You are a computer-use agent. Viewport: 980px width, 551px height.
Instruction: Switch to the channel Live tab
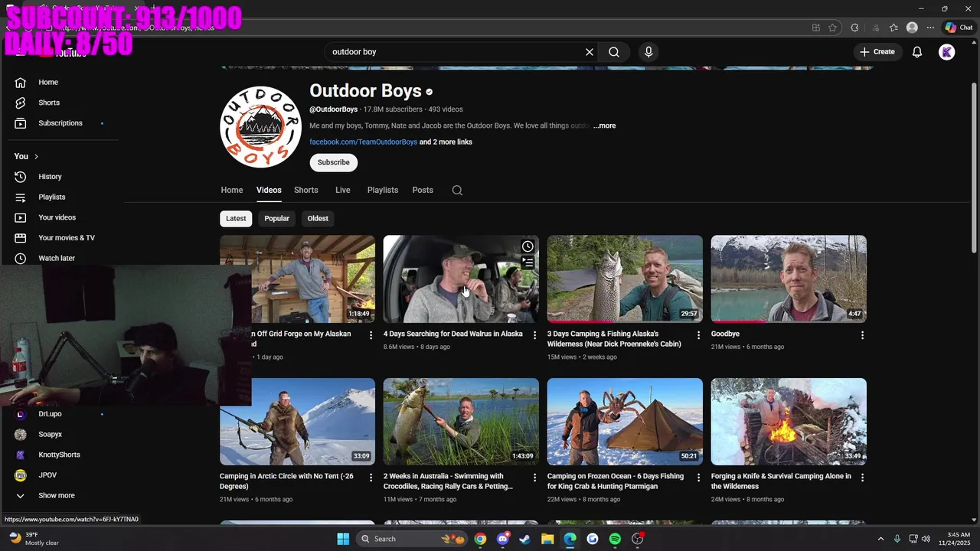[x=343, y=191]
